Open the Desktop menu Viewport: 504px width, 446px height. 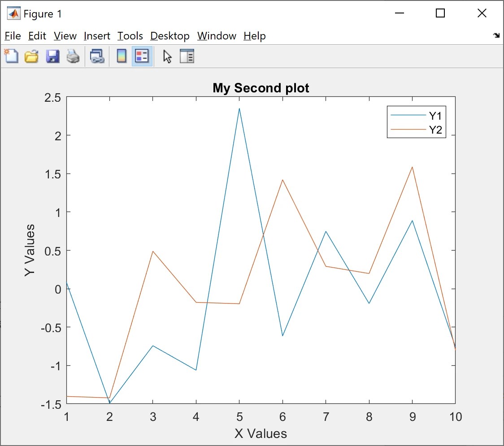click(x=170, y=36)
